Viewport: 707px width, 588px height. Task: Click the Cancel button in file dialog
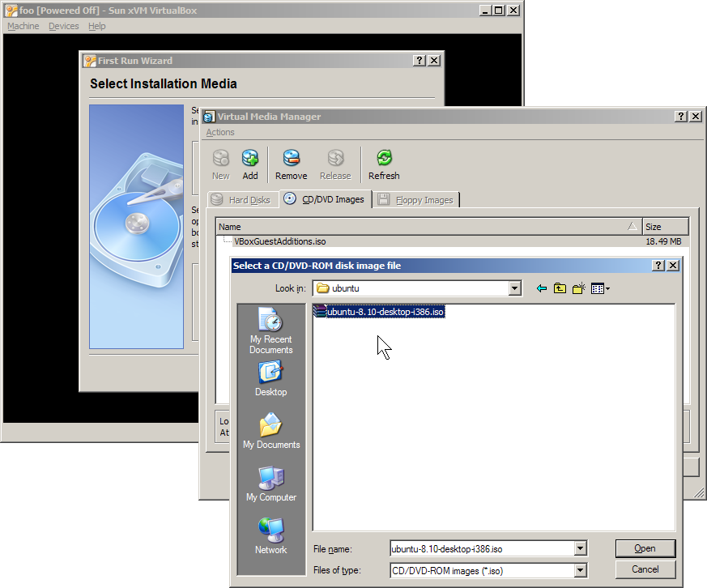(x=645, y=569)
